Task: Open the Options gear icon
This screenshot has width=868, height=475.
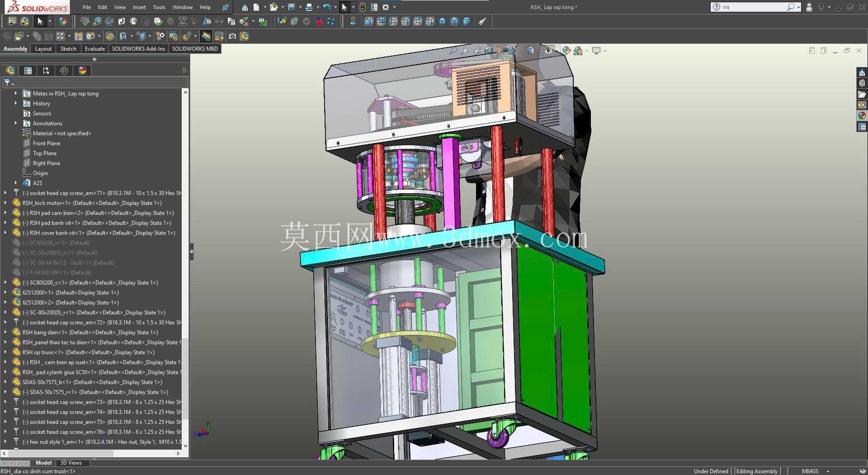Action: [386, 7]
